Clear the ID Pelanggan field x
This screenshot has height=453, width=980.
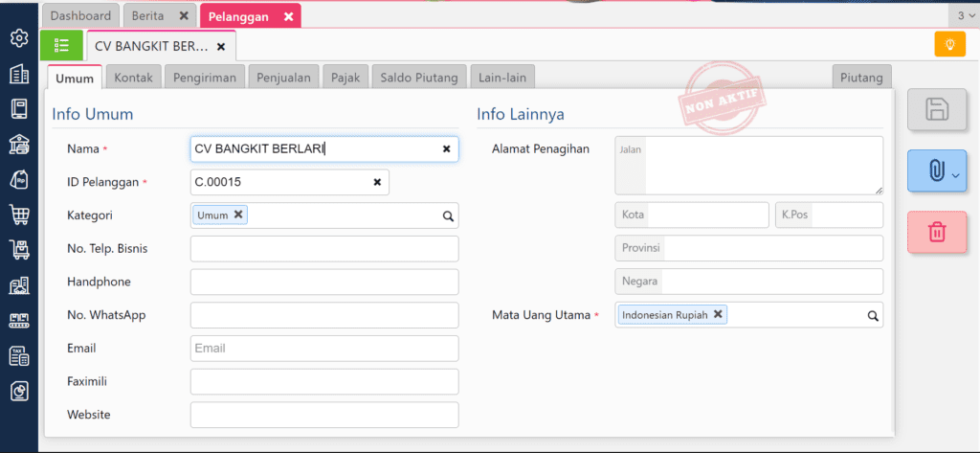pos(377,182)
